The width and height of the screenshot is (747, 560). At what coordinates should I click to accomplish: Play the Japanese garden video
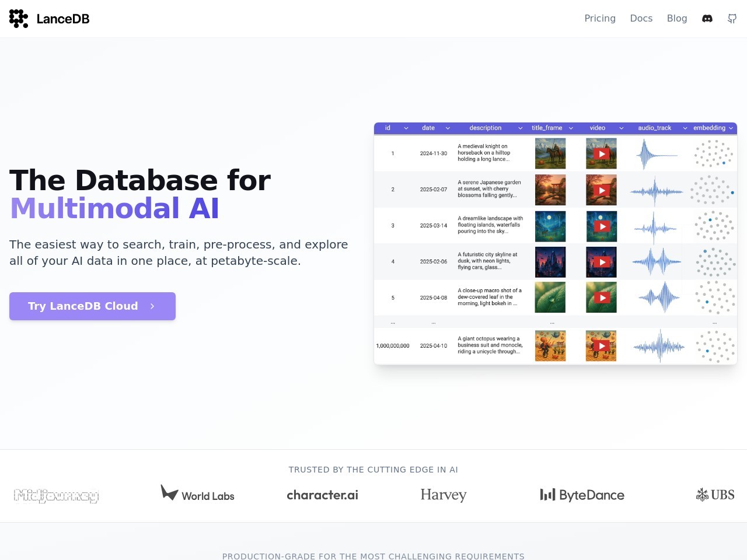[601, 190]
